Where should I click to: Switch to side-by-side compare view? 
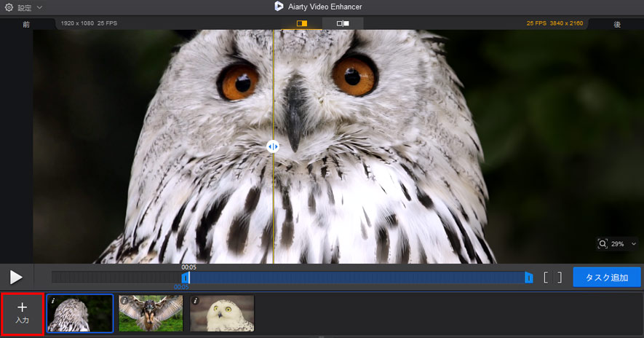343,23
